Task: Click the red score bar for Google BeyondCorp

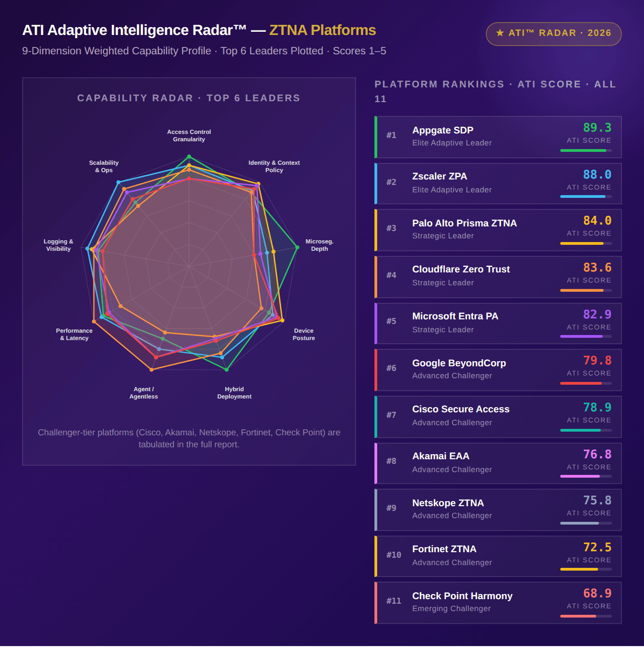Action: (581, 383)
